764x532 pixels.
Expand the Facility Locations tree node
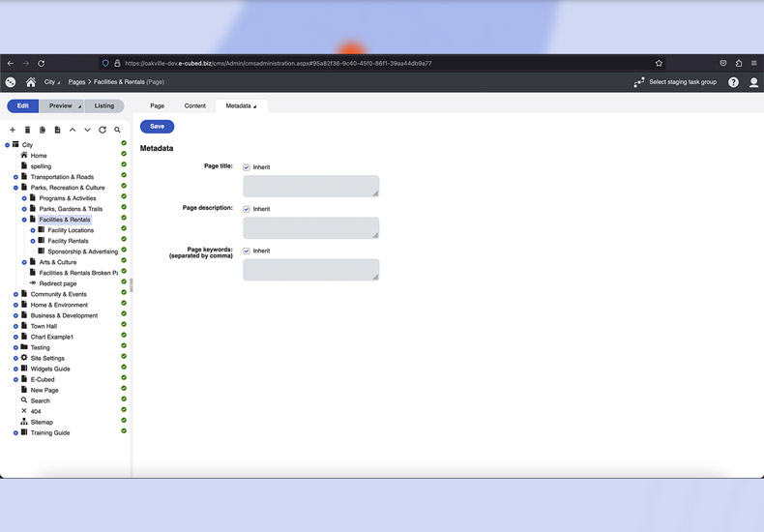(33, 230)
